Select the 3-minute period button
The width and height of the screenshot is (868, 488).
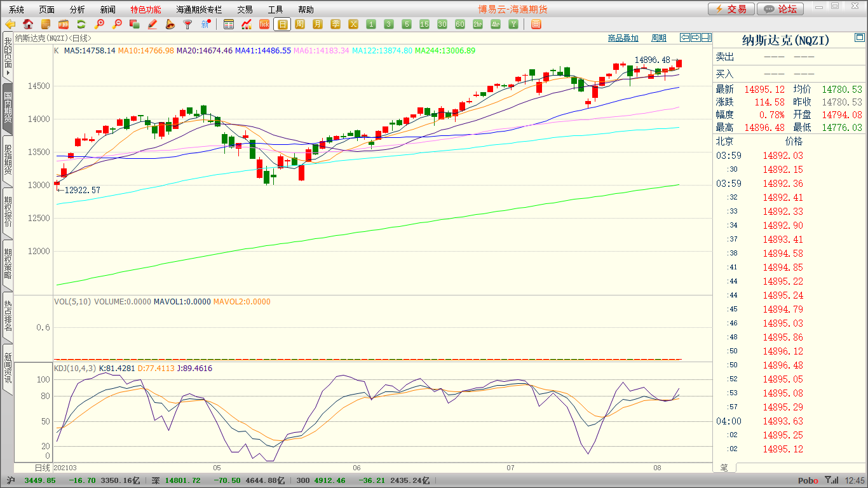[389, 24]
